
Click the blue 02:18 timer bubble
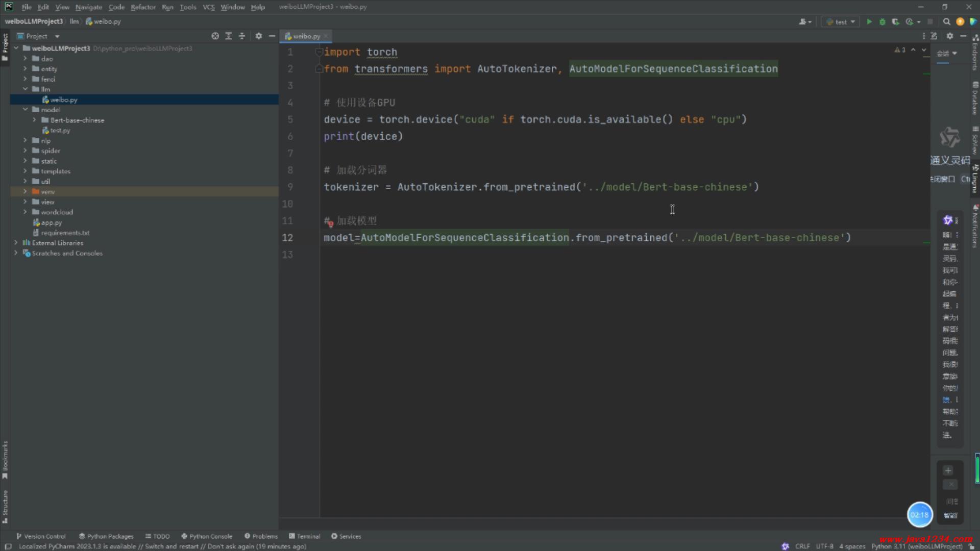(919, 515)
